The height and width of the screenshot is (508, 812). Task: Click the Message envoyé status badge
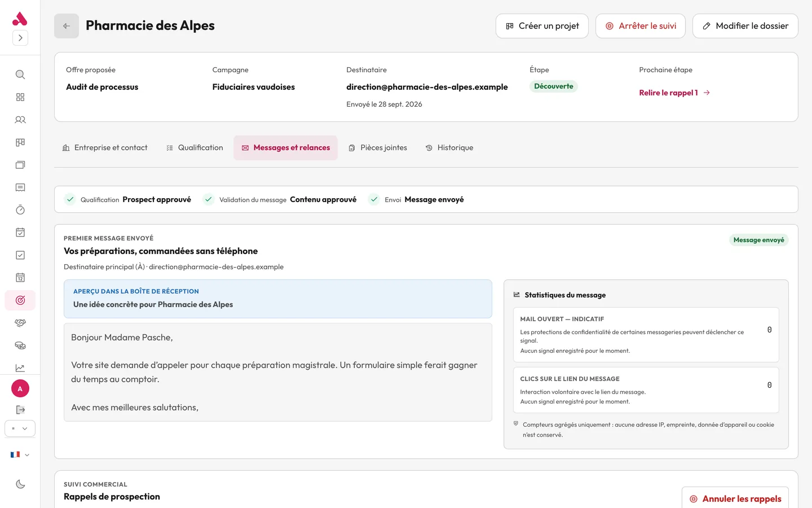pos(759,240)
